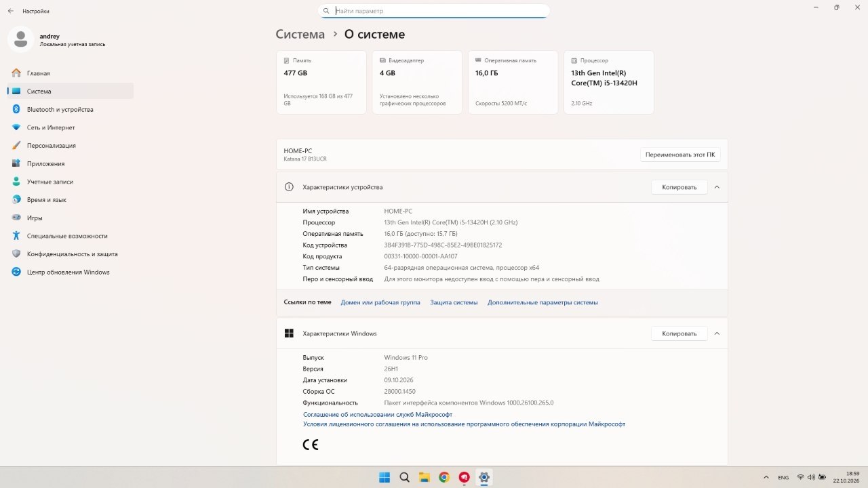Open Конфиденциальность и защита settings
Image resolution: width=868 pixels, height=488 pixels.
click(x=71, y=254)
